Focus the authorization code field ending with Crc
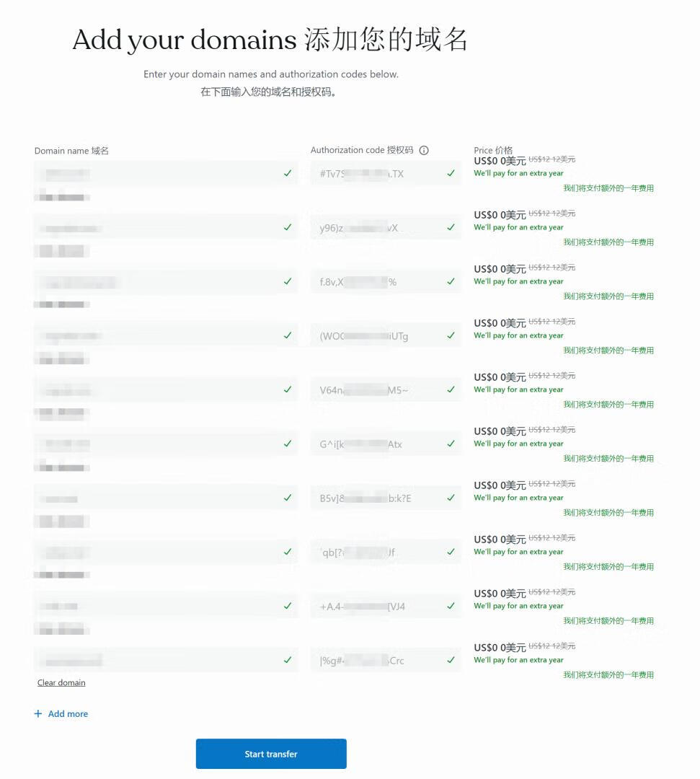This screenshot has height=779, width=700. pos(375,661)
